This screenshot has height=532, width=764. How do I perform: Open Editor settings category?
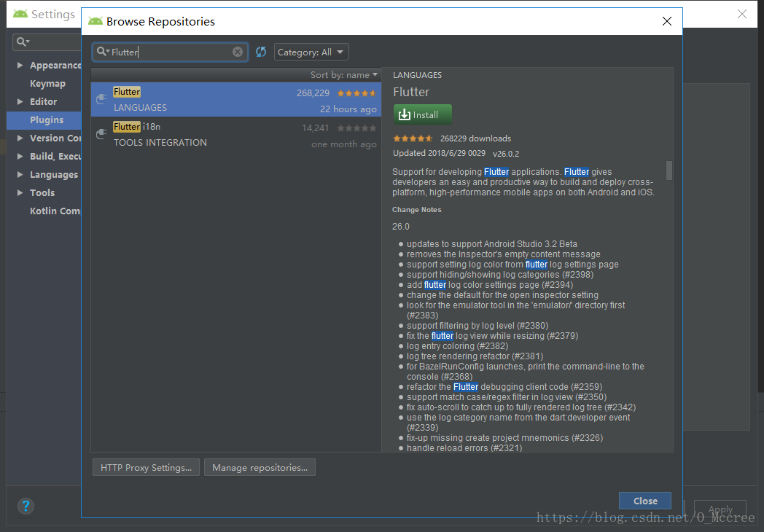[43, 101]
